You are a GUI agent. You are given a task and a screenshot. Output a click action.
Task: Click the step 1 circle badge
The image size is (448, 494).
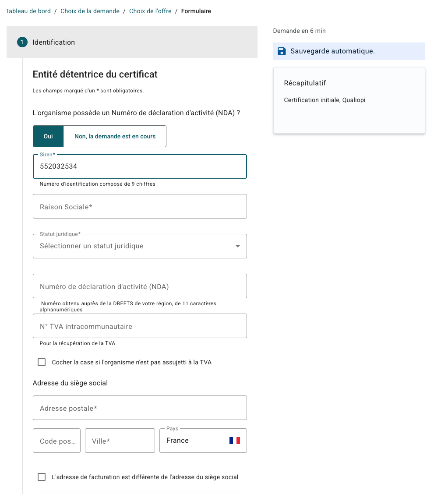(x=22, y=42)
